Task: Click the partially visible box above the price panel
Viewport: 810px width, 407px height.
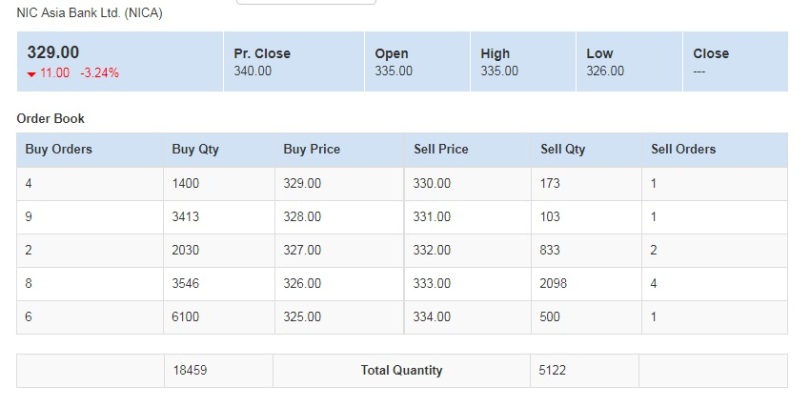Action: pyautogui.click(x=305, y=2)
